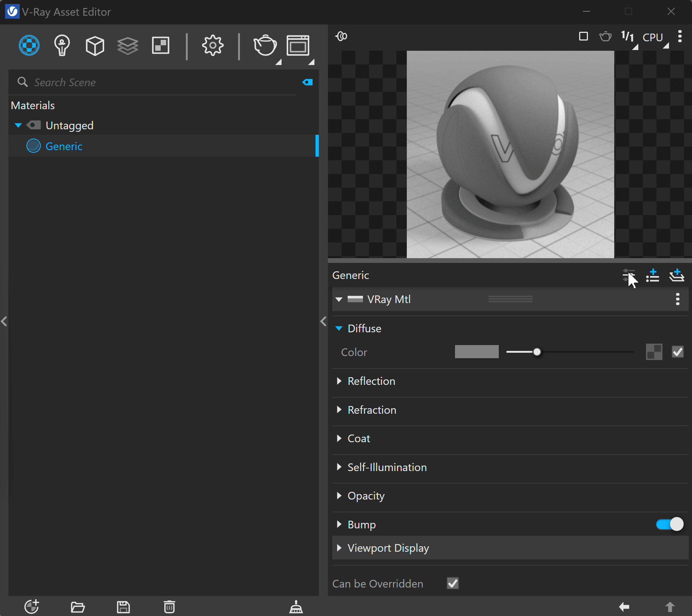The image size is (692, 616).
Task: Open the Textures checker icon
Action: pos(161,46)
